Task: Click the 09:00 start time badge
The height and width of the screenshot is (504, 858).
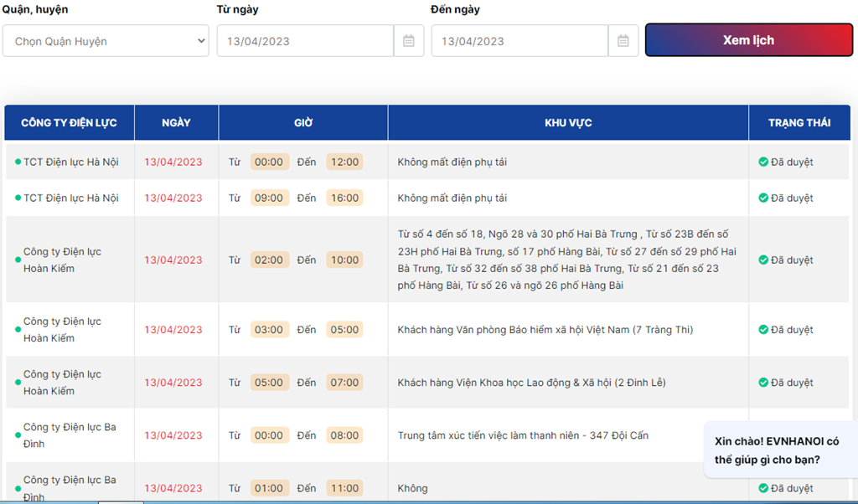Action: coord(269,198)
